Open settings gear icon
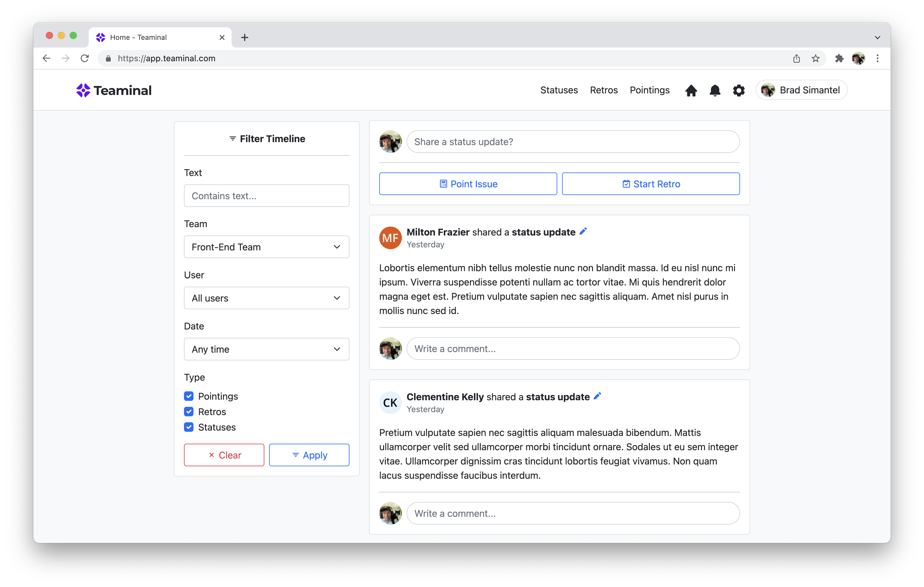Viewport: 924px width, 587px height. (x=738, y=90)
